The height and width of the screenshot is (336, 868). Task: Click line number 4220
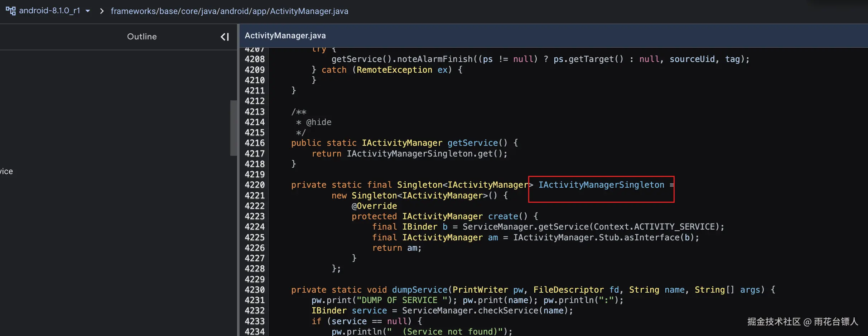(x=255, y=185)
